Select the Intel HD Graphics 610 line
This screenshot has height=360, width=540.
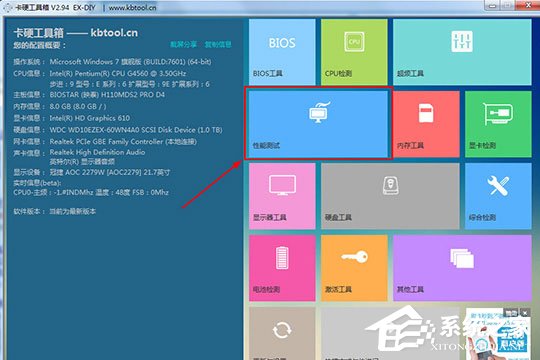(71, 118)
